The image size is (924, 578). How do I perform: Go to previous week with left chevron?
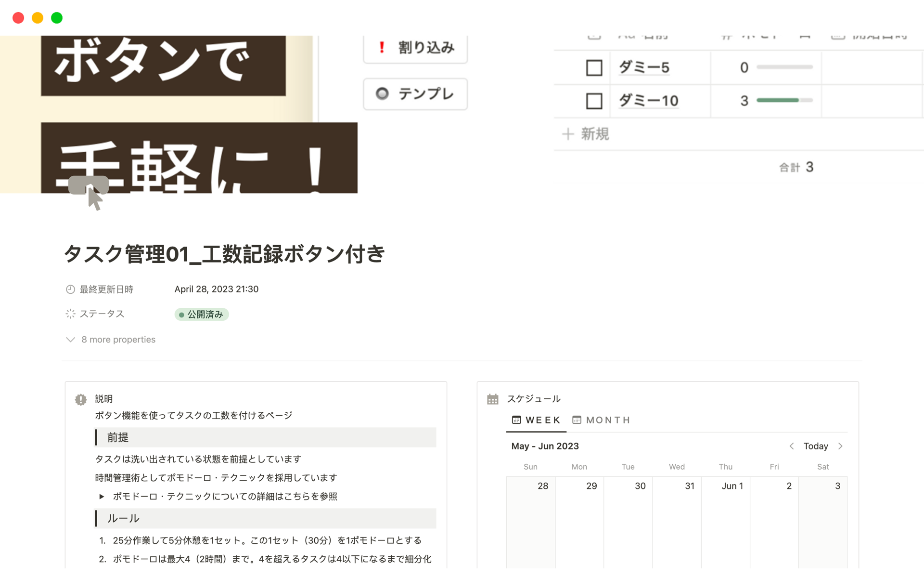792,446
